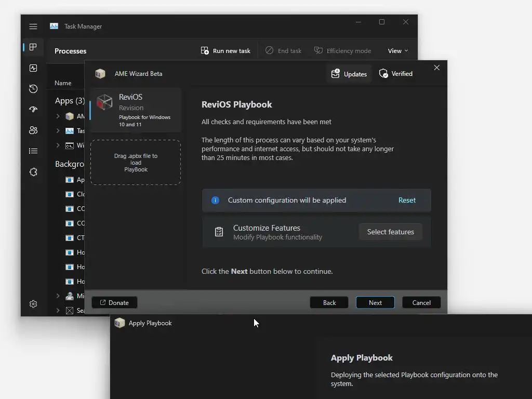Click Run new task in Task Manager
Screen dimensions: 532x399
coord(225,50)
